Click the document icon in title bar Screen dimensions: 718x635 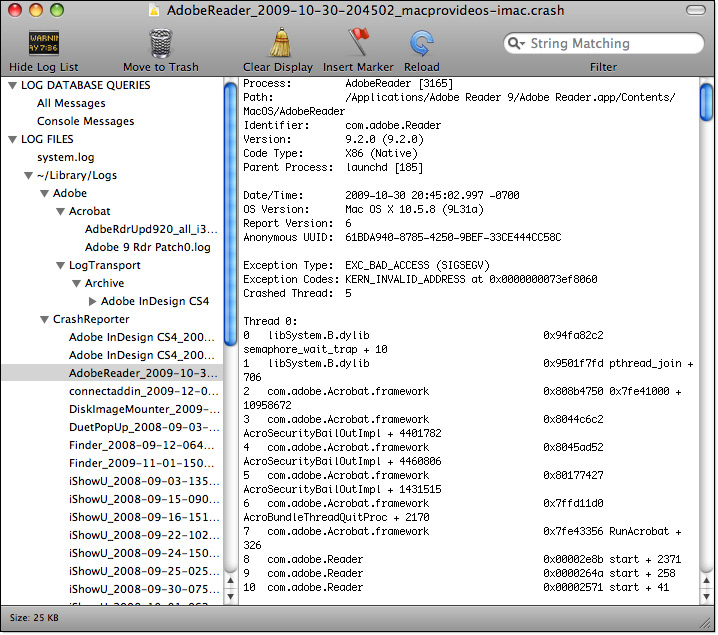(153, 11)
